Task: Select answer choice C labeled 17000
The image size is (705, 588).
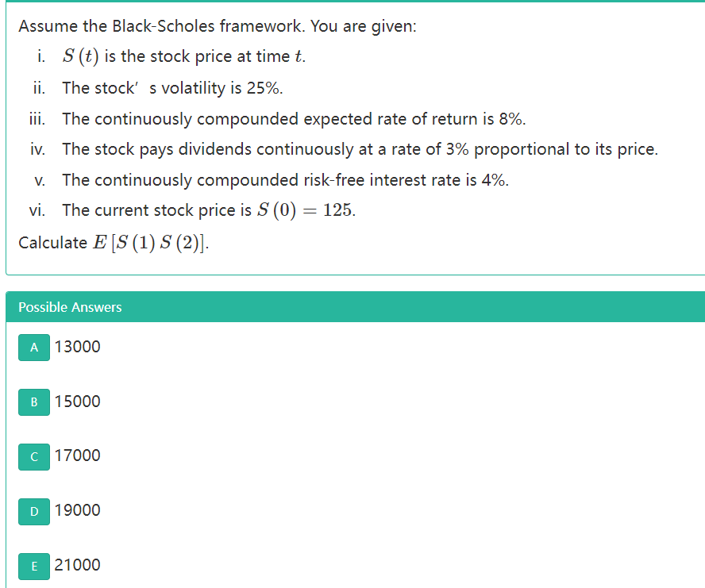Action: [77, 456]
